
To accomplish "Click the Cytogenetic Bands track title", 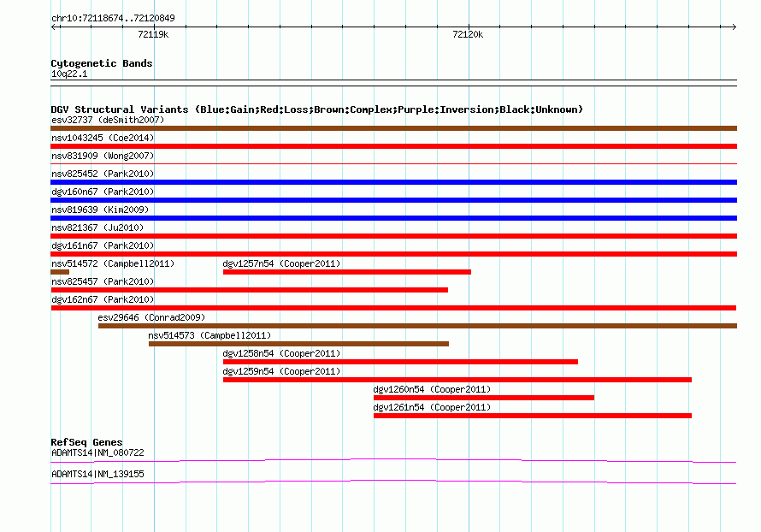I will tap(102, 63).
